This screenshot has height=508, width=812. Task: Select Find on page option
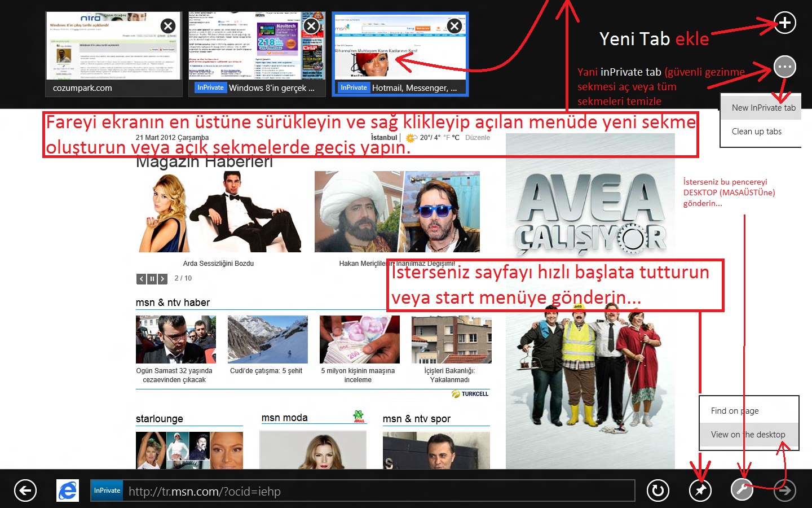coord(749,411)
